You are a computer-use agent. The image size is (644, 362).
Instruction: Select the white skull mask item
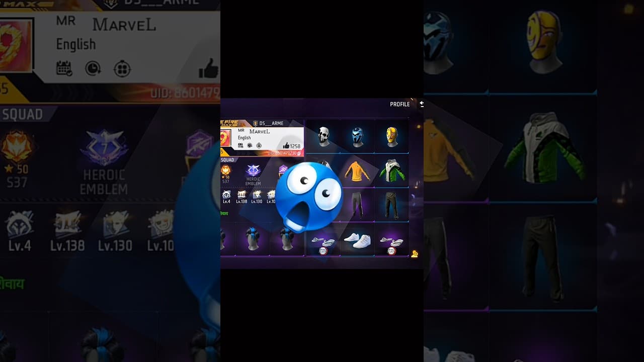(x=324, y=136)
